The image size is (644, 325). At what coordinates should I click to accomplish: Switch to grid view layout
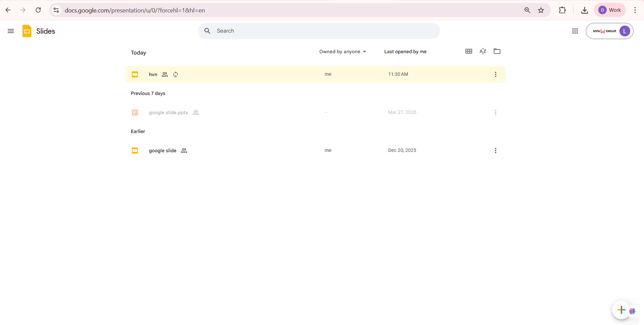tap(468, 51)
